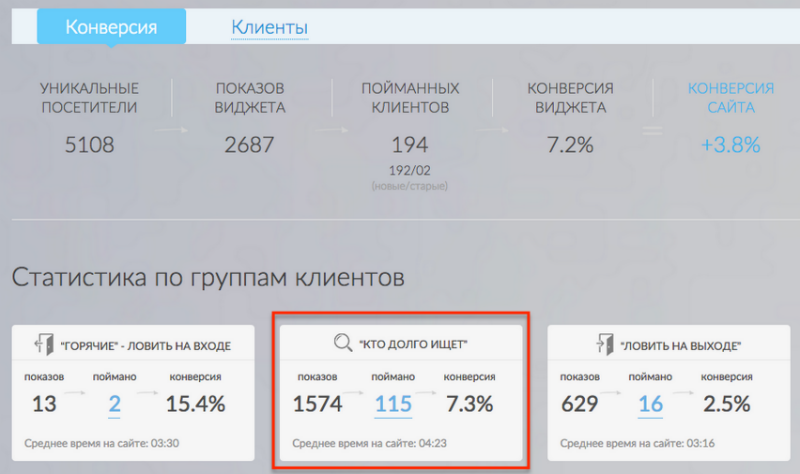Select the "ЛОВИТЬ НА ВЫХОДЕ" card title

point(680,346)
